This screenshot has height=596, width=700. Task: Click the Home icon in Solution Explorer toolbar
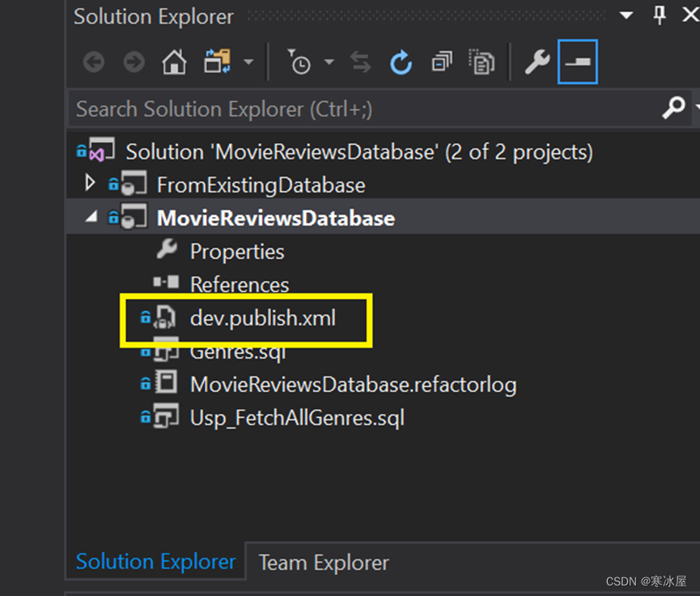(173, 62)
